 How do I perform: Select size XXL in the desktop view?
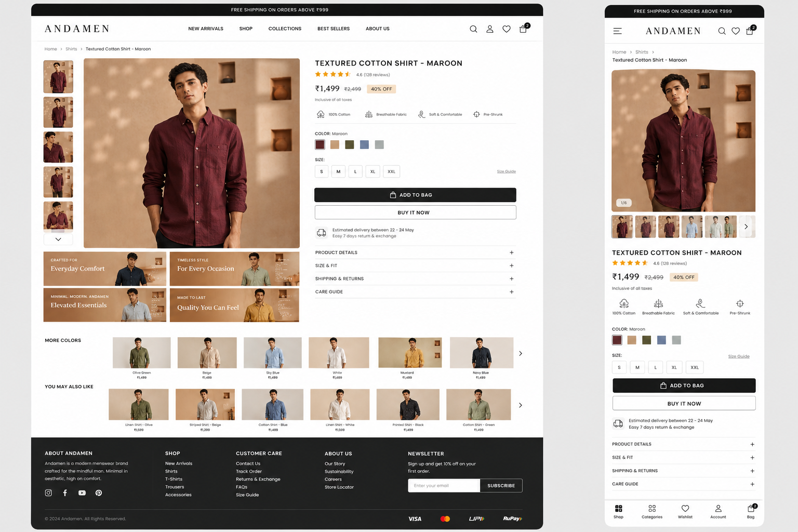392,171
